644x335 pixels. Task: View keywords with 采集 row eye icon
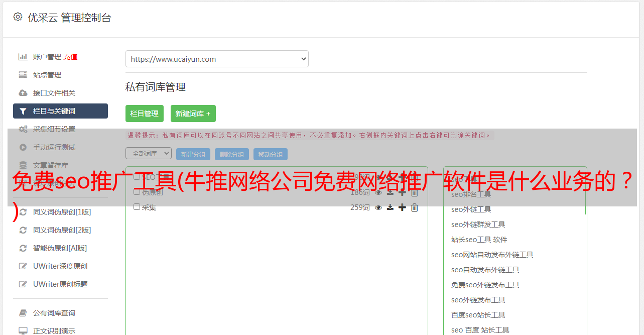coord(378,207)
